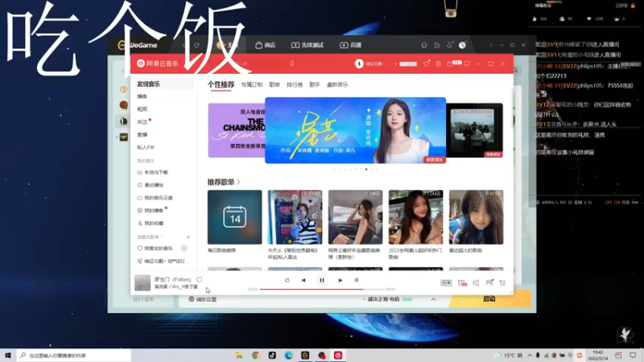Open Chrome from the taskbar

[x=256, y=355]
